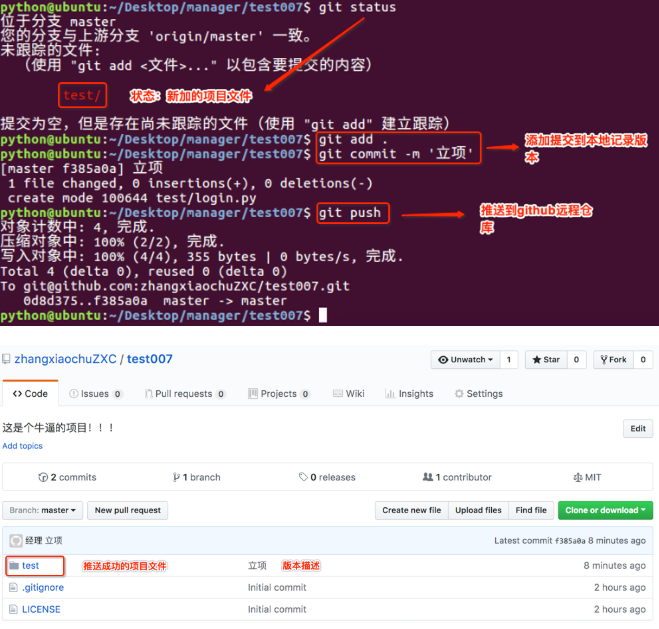Open the commit hash f385a0a link
This screenshot has height=629, width=659.
[570, 541]
